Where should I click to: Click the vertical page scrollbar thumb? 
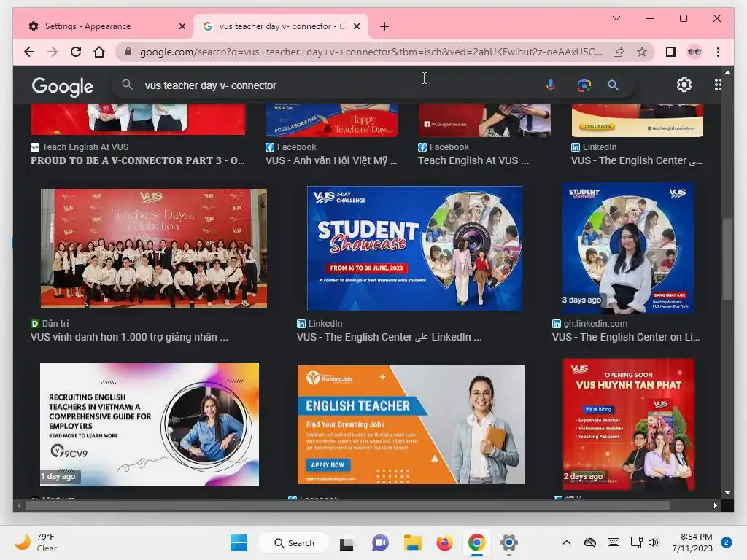(x=727, y=259)
